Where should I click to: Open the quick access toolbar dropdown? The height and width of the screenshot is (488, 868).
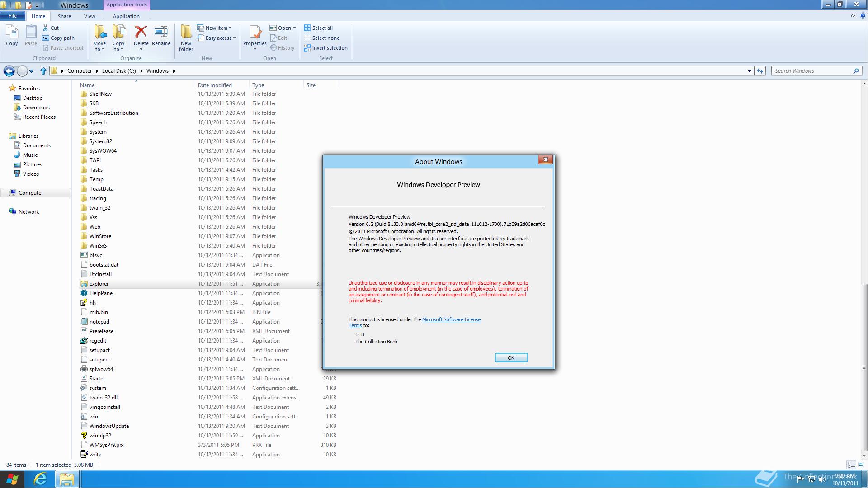[x=37, y=5]
